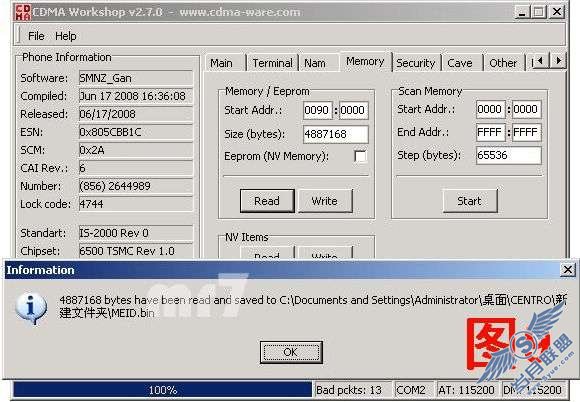Maximize the CDMA Workshop window

coord(539,12)
